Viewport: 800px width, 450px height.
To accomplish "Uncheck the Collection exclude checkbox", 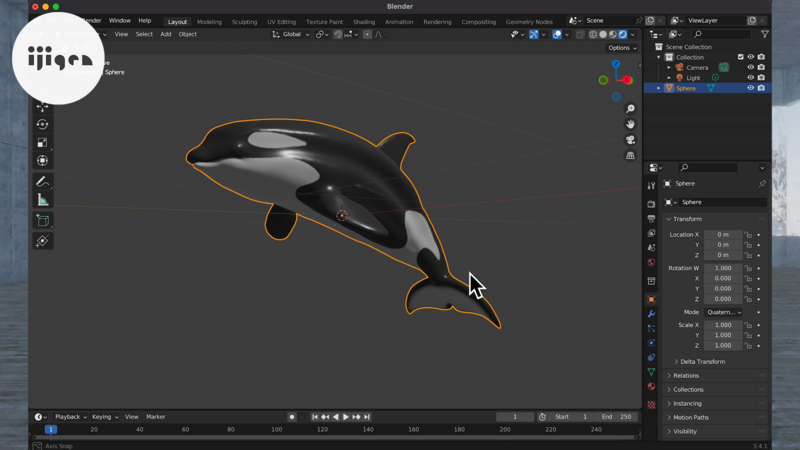I will pyautogui.click(x=740, y=57).
